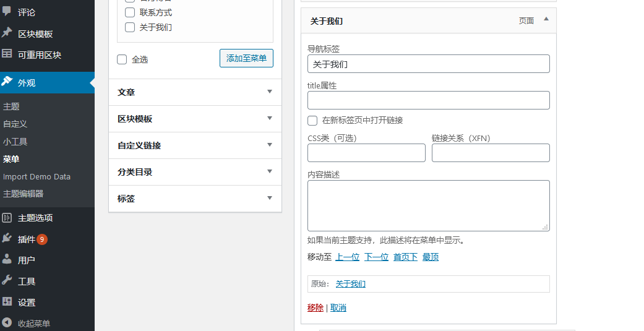Click the red 移除 remove link

click(x=316, y=307)
